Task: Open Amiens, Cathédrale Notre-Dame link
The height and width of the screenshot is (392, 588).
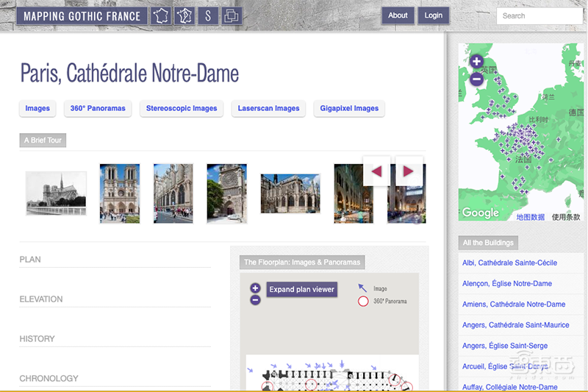Action: coord(514,304)
